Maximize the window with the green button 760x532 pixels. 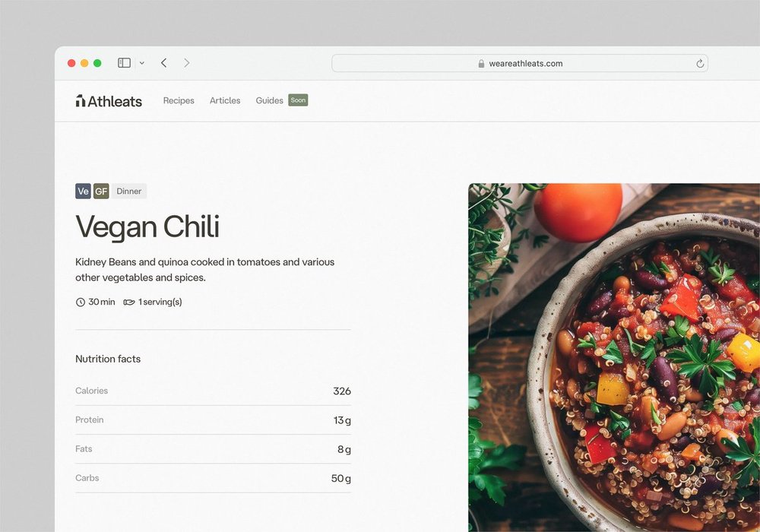(97, 63)
